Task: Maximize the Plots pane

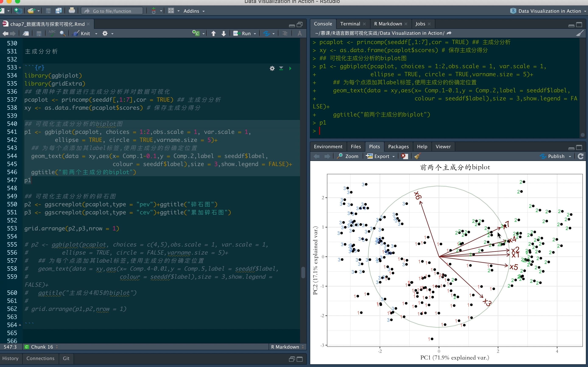Action: point(579,147)
